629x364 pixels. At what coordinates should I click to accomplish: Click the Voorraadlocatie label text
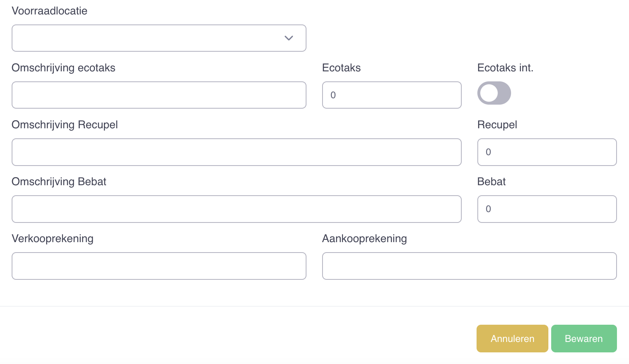[49, 11]
